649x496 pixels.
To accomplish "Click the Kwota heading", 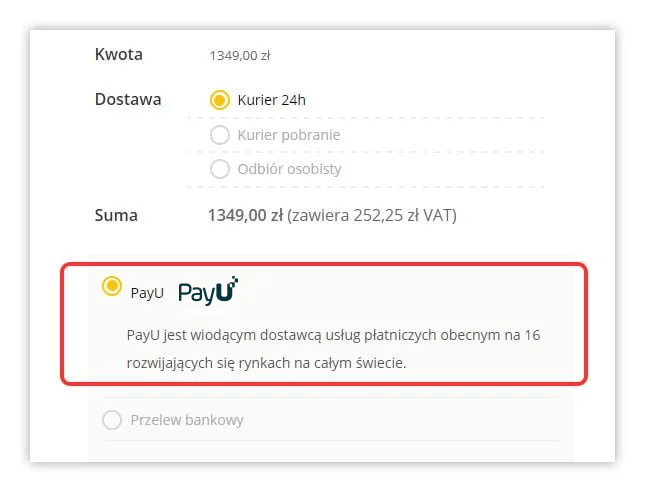I will tap(119, 54).
